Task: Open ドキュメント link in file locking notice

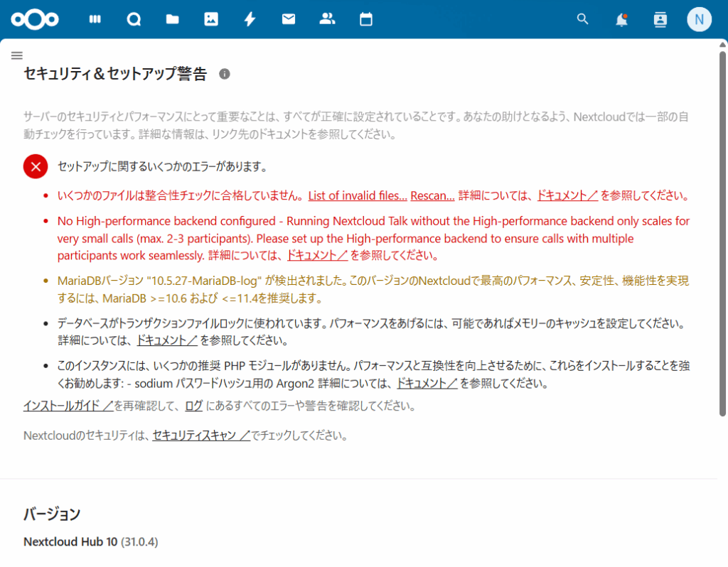Action: tap(167, 340)
